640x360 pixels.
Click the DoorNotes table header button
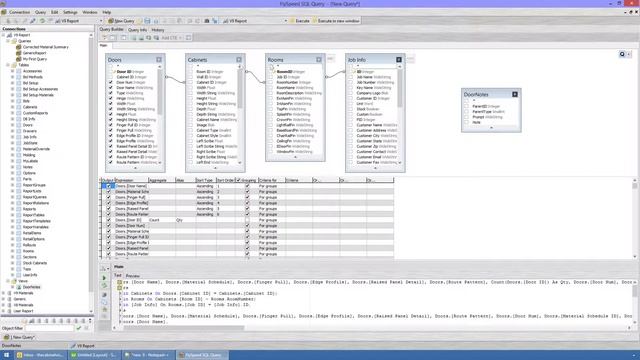(515, 94)
